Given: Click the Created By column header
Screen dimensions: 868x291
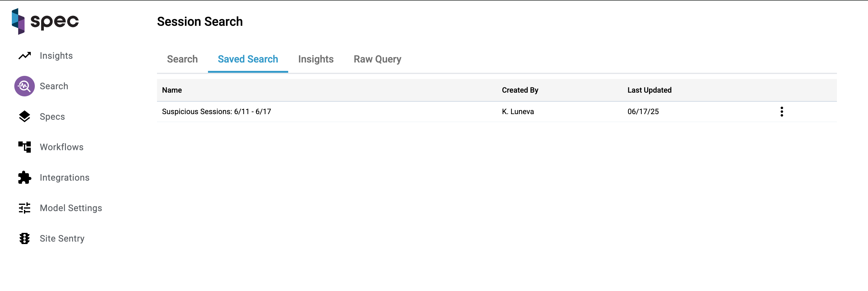Looking at the screenshot, I should point(520,90).
